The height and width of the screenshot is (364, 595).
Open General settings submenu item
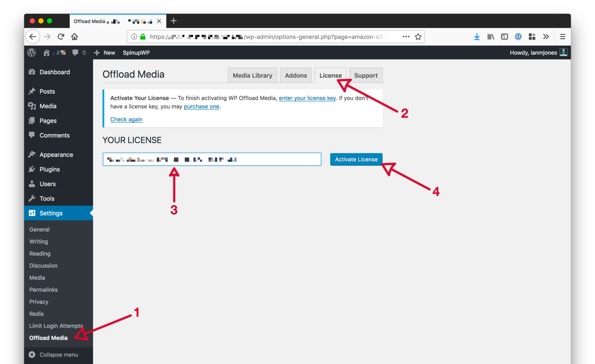(39, 229)
